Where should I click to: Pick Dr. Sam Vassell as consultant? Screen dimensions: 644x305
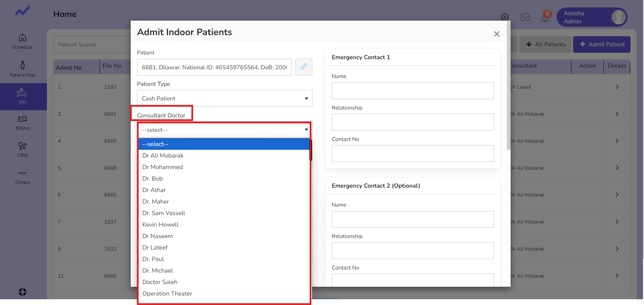[164, 213]
